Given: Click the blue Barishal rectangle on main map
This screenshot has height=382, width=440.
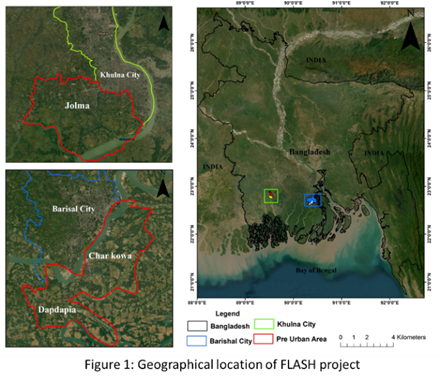Looking at the screenshot, I should point(313,200).
